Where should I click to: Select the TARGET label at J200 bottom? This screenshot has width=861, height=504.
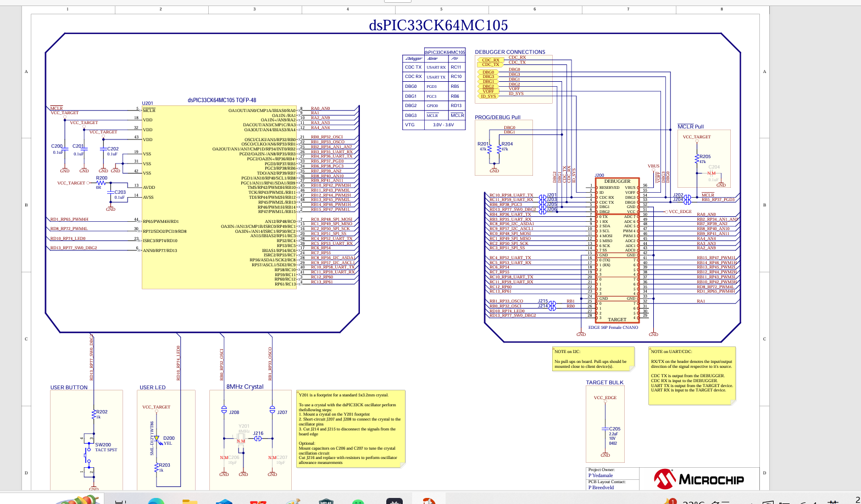(617, 320)
